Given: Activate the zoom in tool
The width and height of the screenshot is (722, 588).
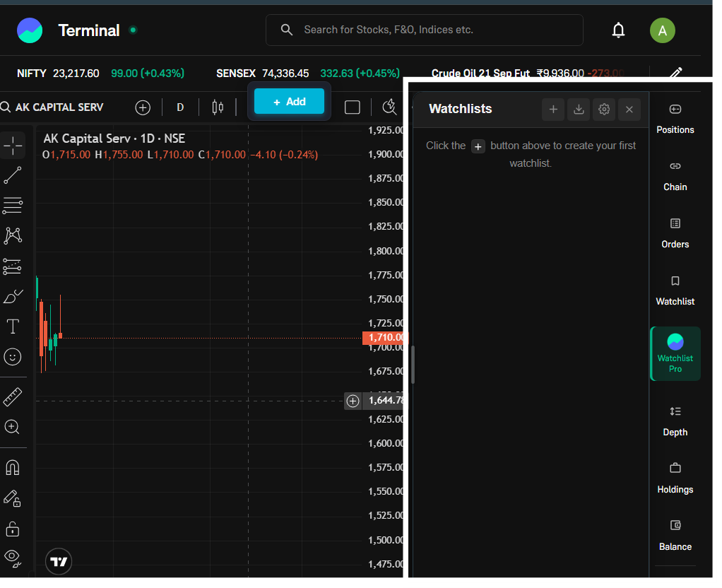Looking at the screenshot, I should click(13, 427).
